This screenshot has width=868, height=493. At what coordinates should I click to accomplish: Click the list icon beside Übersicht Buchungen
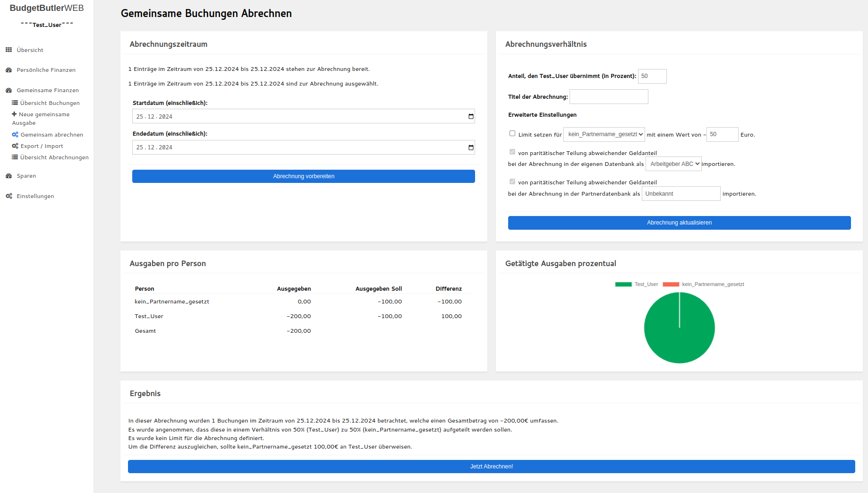click(x=15, y=103)
